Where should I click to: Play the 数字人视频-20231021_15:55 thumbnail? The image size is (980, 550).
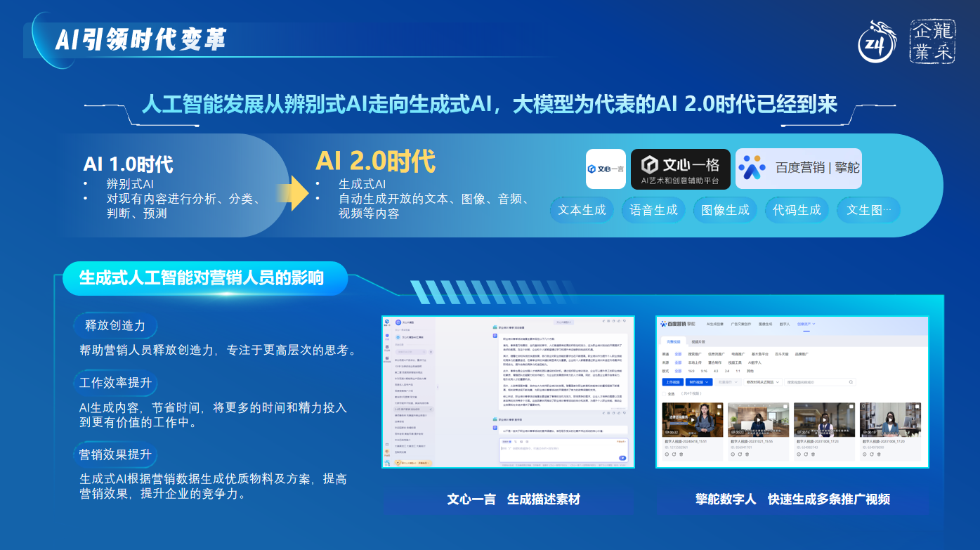[758, 420]
